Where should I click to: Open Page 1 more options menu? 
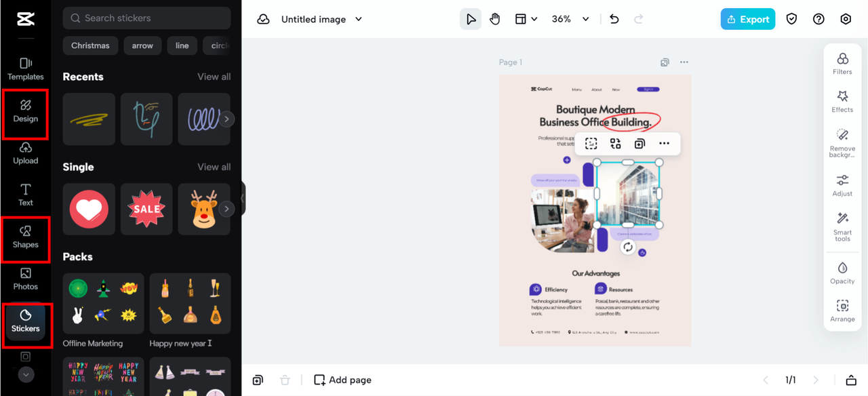pyautogui.click(x=684, y=62)
